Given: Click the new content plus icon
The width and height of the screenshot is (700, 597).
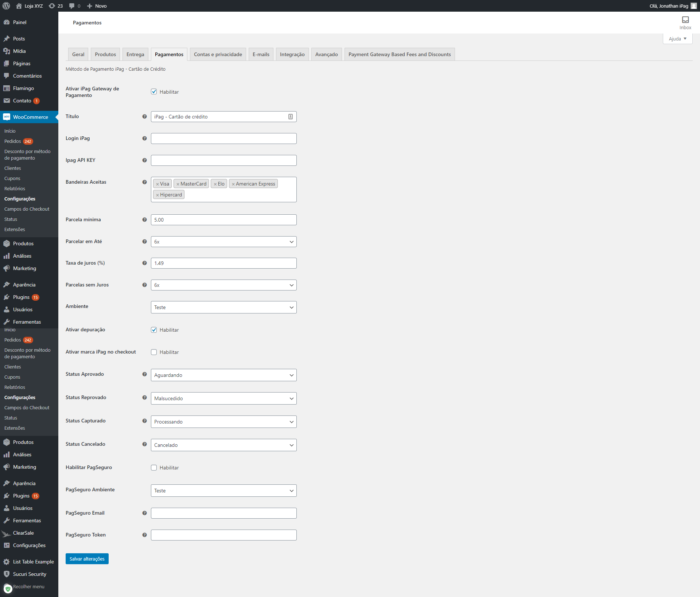Looking at the screenshot, I should click(90, 6).
